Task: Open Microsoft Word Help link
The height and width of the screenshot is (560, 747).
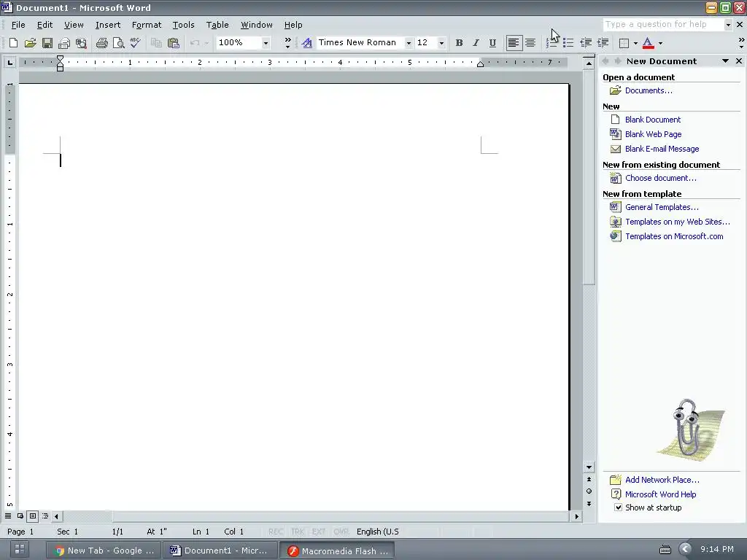Action: click(660, 494)
